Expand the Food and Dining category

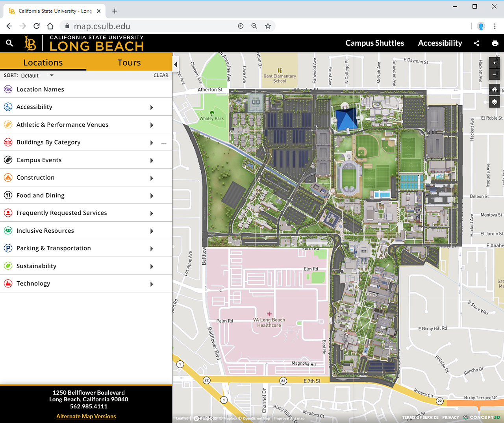(x=152, y=195)
